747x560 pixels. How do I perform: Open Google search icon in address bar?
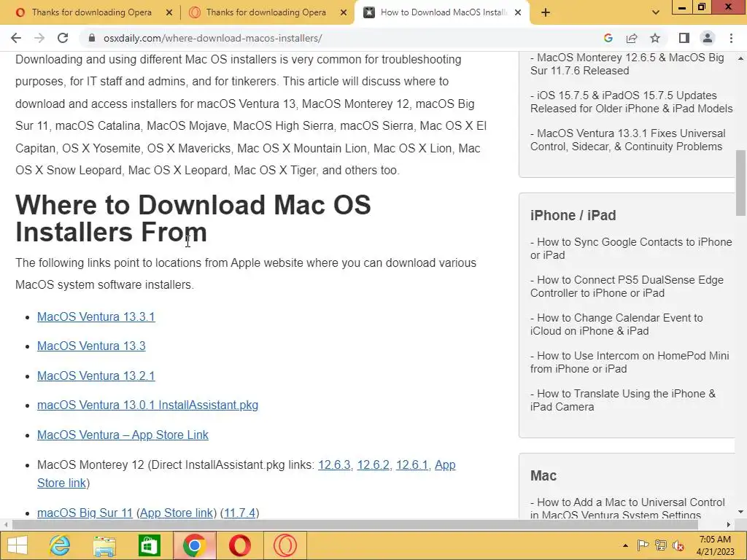point(608,38)
